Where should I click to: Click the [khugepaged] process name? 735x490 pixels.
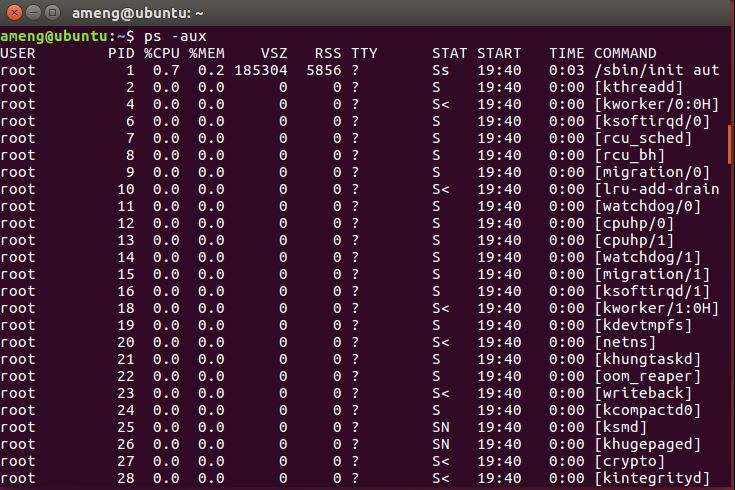click(x=648, y=444)
